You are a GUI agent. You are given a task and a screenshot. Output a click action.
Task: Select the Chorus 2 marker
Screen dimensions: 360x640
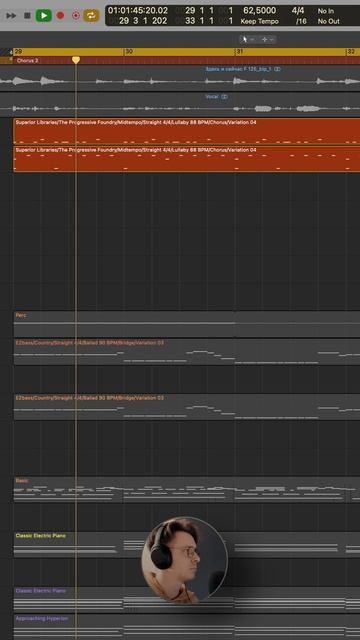coord(27,60)
